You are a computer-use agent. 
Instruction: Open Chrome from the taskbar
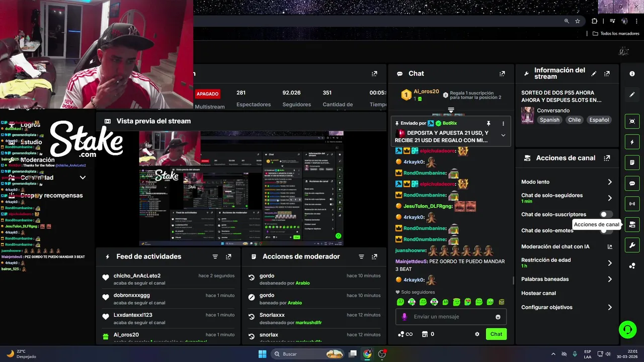point(367,354)
